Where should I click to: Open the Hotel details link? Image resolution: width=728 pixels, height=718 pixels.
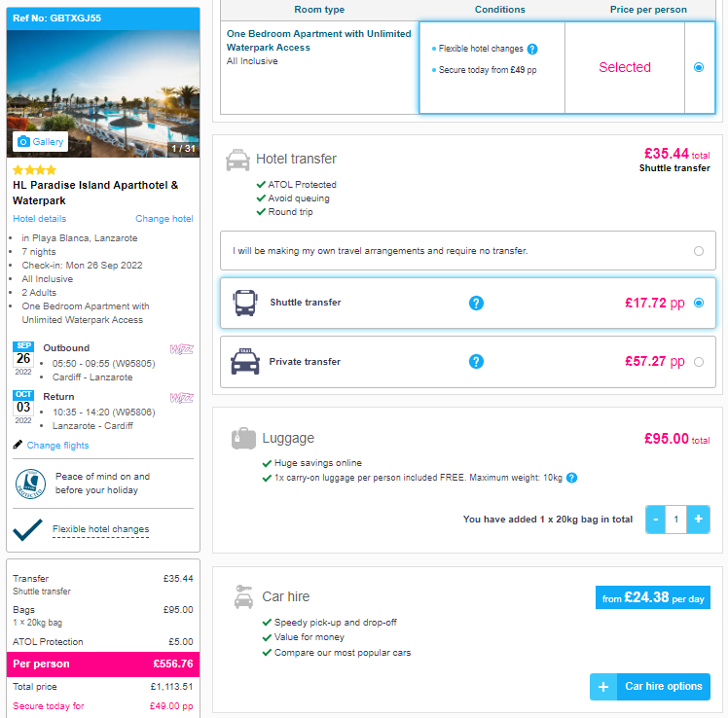(40, 219)
